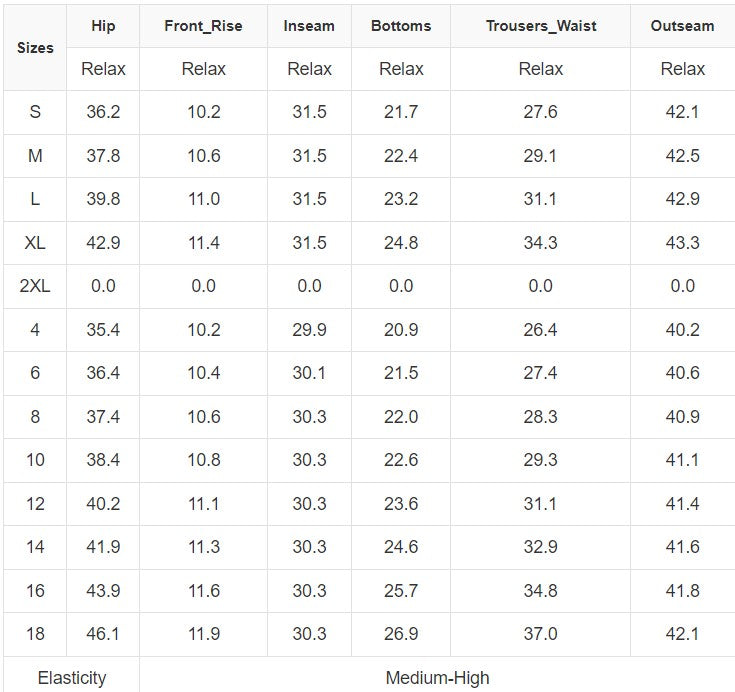Select the size 18 row label

click(35, 634)
